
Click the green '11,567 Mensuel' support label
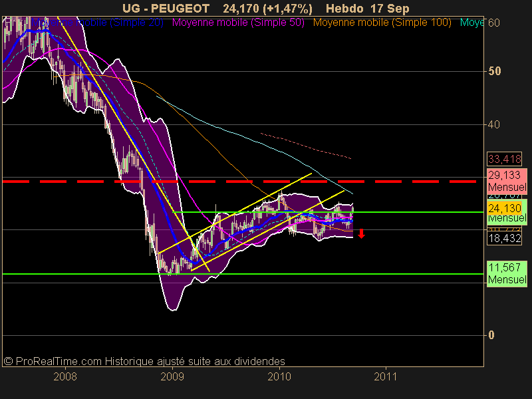507,273
